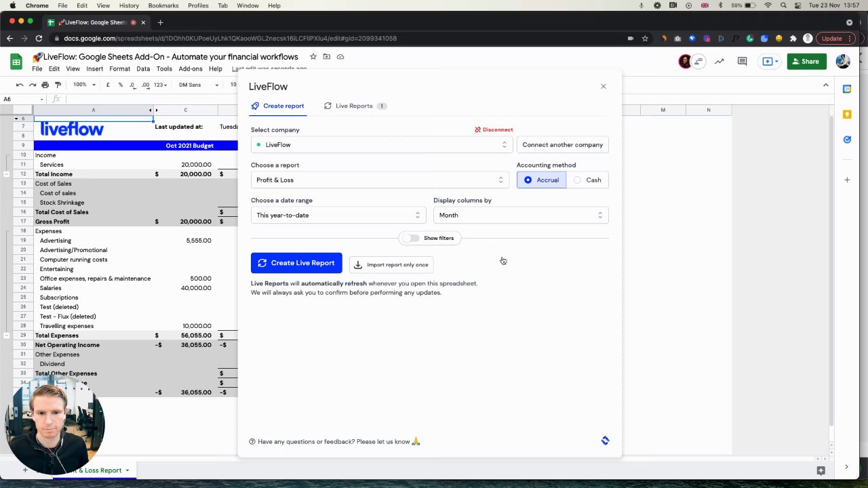This screenshot has height=488, width=868.
Task: Select the paint format roller icon
Action: (x=58, y=85)
